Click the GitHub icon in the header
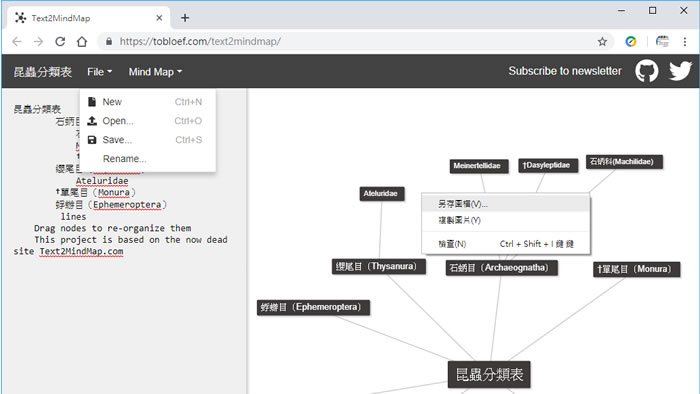Image resolution: width=700 pixels, height=394 pixels. click(x=646, y=71)
